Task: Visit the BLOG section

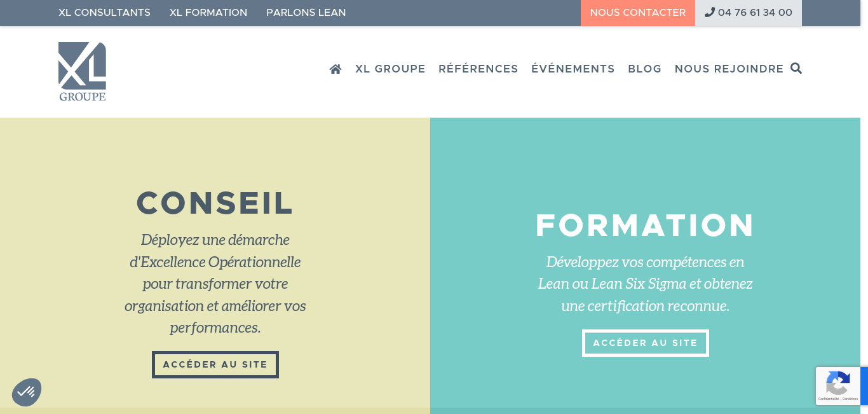Action: pyautogui.click(x=645, y=69)
